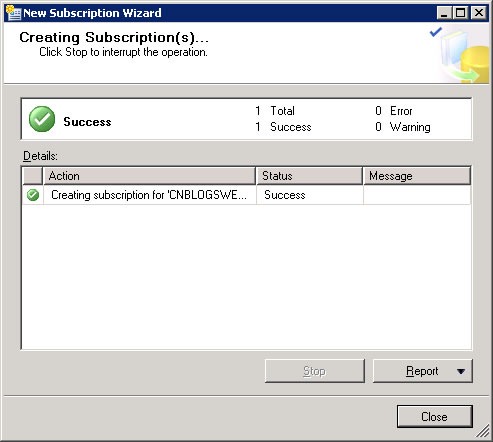Click the Success status cell in the details row
Viewport: 493px width, 442px height.
(x=310, y=195)
